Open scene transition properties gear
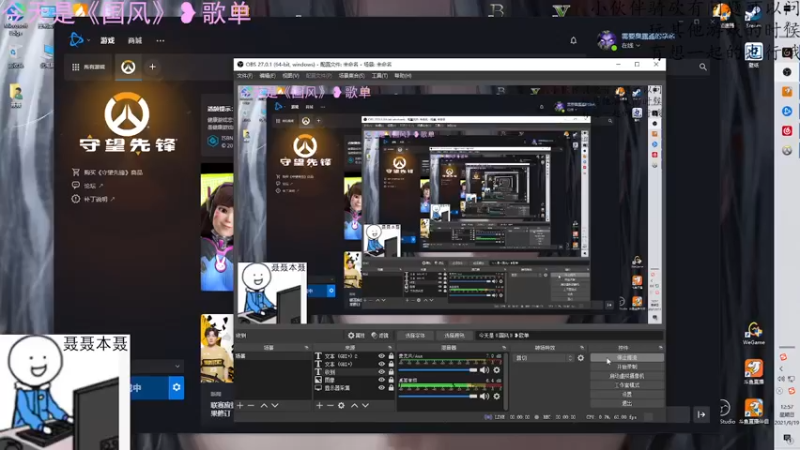Screen dimensions: 800x450 [581, 358]
